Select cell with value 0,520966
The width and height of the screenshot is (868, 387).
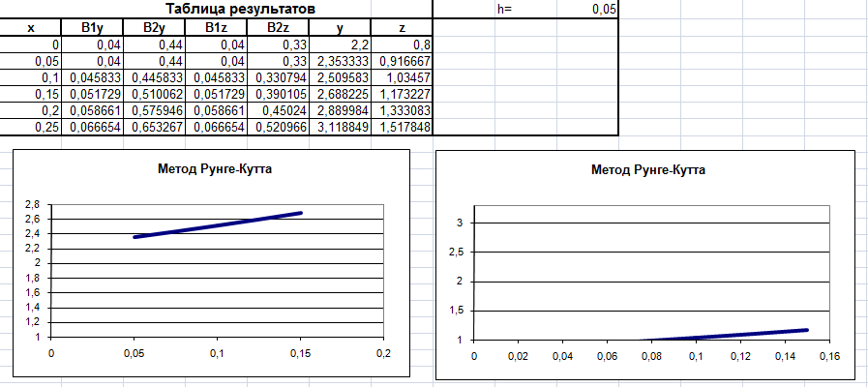(x=279, y=128)
